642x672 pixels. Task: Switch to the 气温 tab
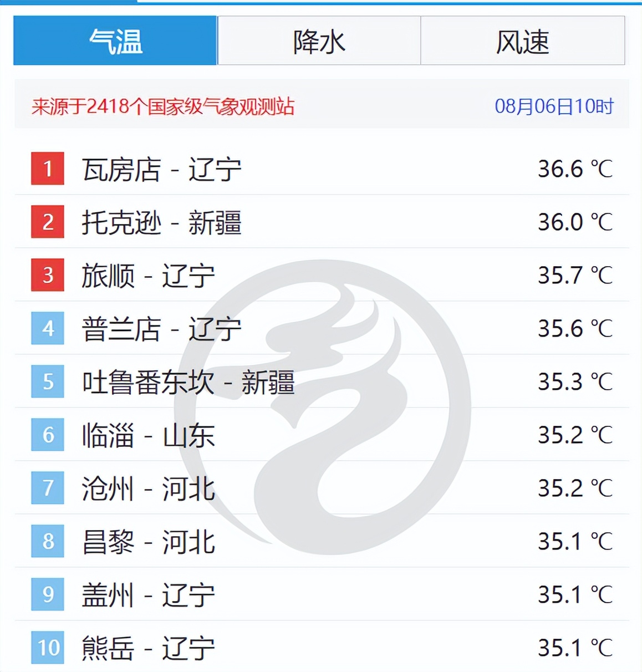coord(115,40)
